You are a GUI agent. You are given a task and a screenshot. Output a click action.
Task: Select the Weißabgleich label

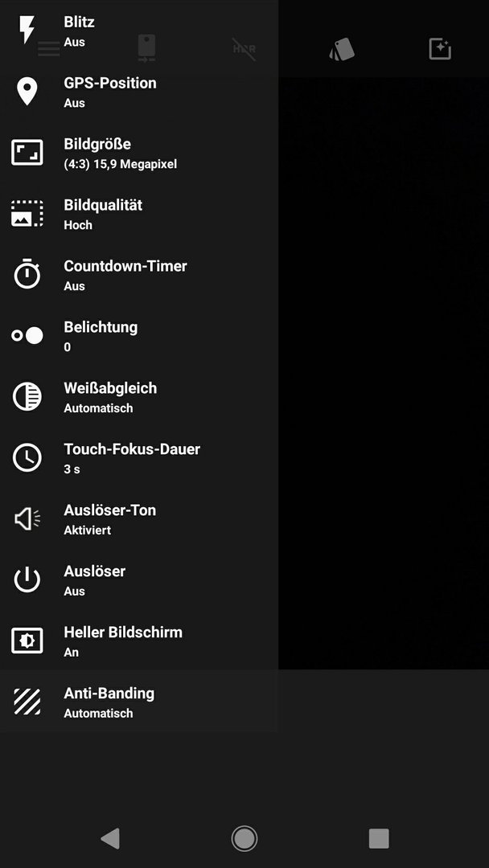[x=110, y=388]
